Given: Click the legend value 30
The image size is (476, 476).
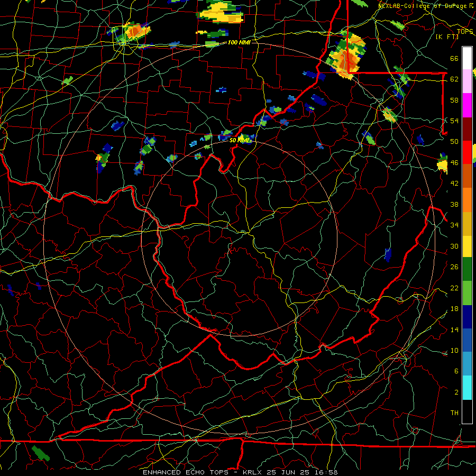Looking at the screenshot, I should click(x=454, y=246).
